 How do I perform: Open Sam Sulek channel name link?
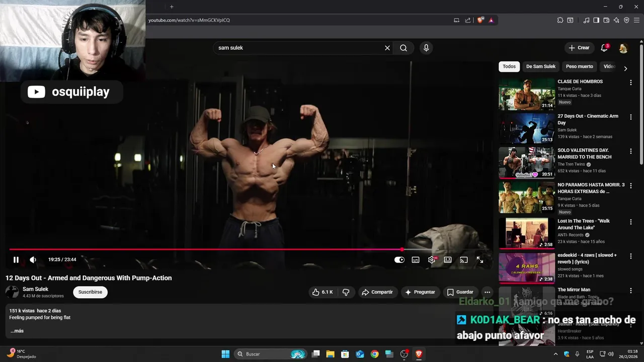click(35, 289)
